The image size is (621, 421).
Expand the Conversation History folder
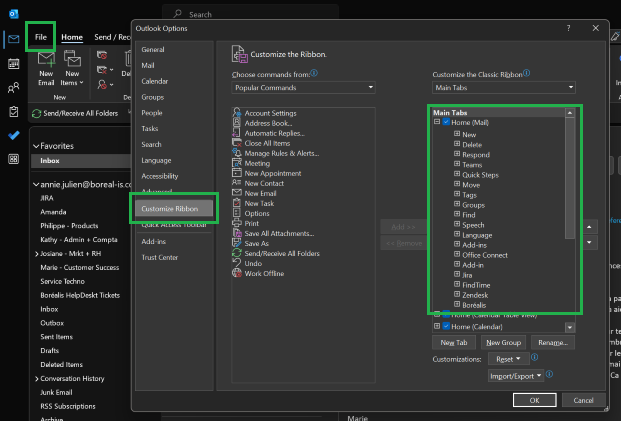pyautogui.click(x=36, y=379)
